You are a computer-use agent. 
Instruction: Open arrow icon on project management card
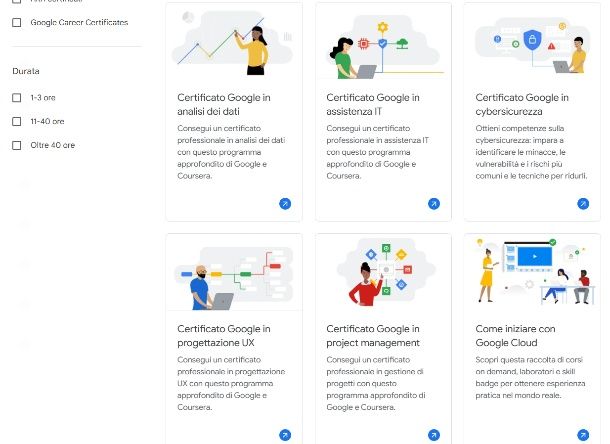tap(434, 435)
